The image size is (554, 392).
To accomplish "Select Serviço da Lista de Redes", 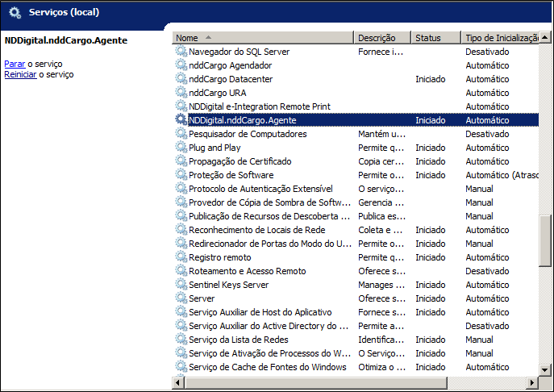I will [x=239, y=340].
